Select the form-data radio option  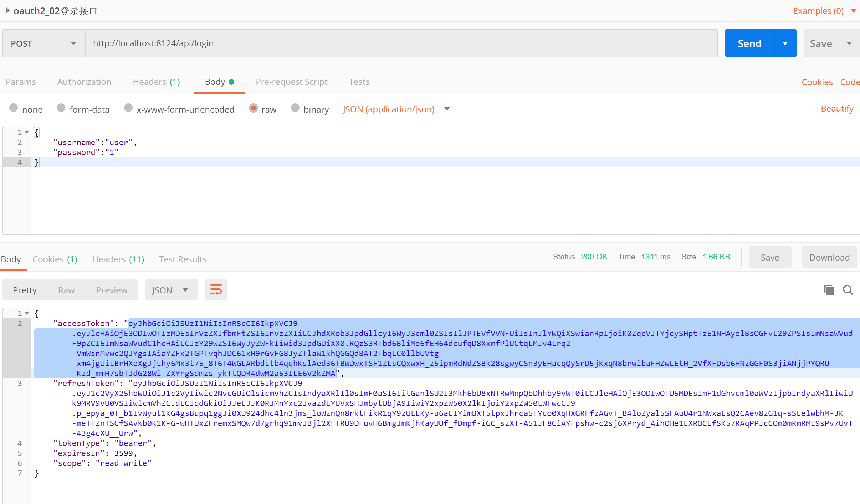[x=61, y=108]
